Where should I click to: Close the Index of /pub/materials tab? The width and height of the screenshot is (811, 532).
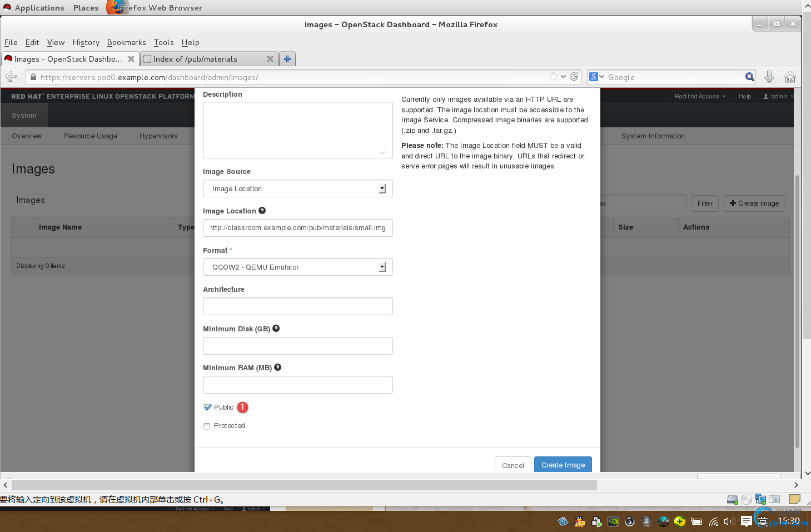(x=270, y=59)
